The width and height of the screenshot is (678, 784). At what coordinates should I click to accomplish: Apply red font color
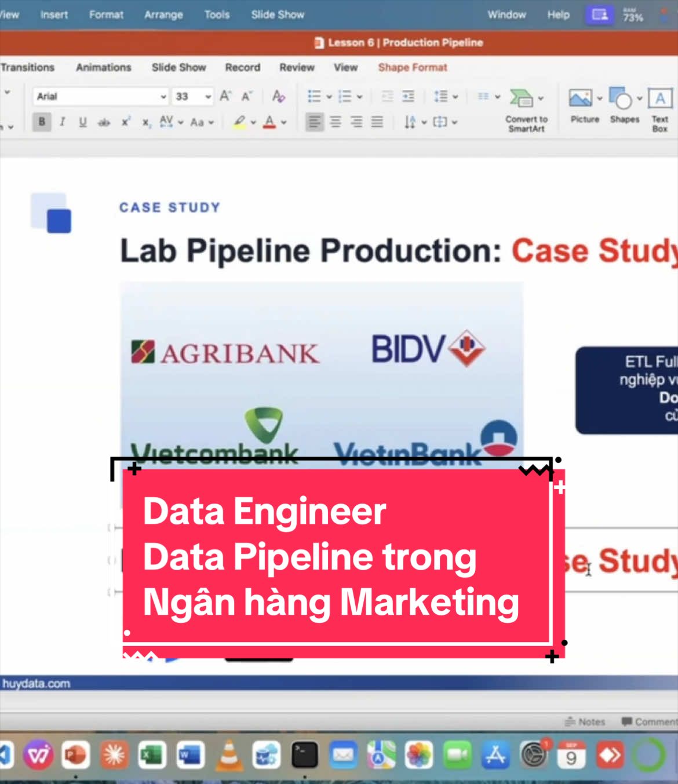pos(269,122)
